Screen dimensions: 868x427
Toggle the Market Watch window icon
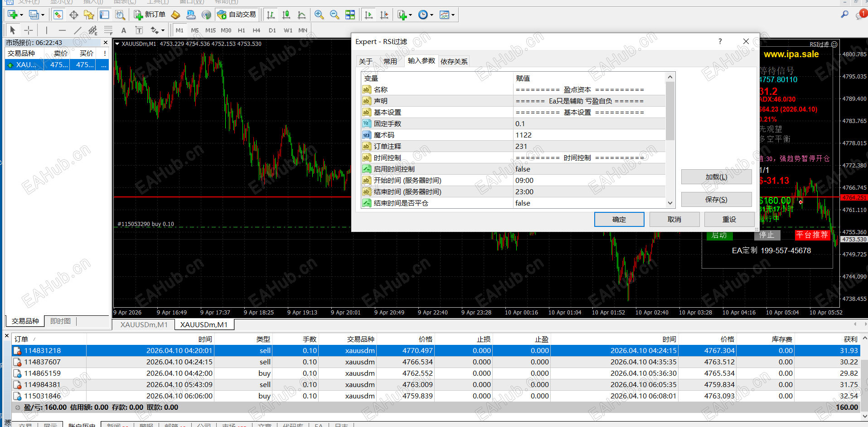(x=58, y=15)
